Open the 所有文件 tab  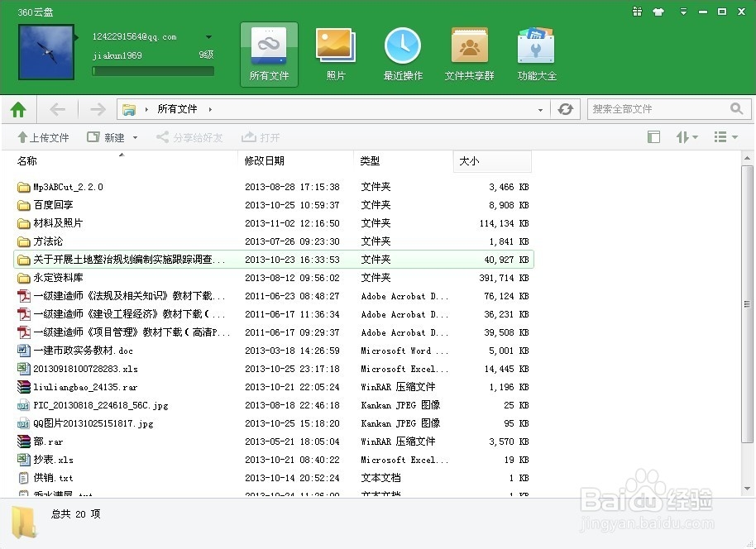[269, 55]
